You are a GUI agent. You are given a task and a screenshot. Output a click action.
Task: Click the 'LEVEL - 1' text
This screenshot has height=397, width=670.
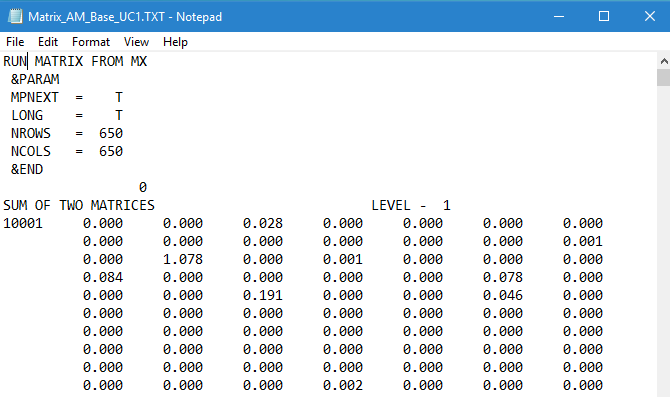[x=411, y=206]
